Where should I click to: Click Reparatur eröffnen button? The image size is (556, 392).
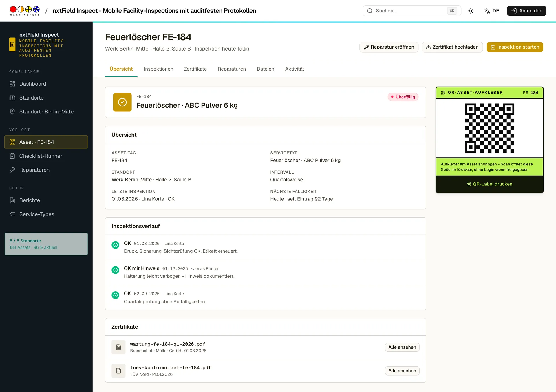pyautogui.click(x=389, y=47)
